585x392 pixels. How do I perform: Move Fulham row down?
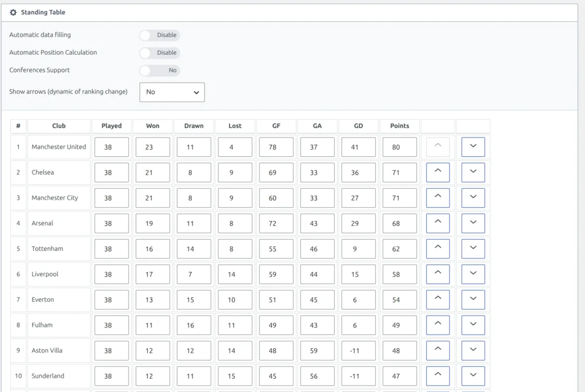click(x=473, y=325)
